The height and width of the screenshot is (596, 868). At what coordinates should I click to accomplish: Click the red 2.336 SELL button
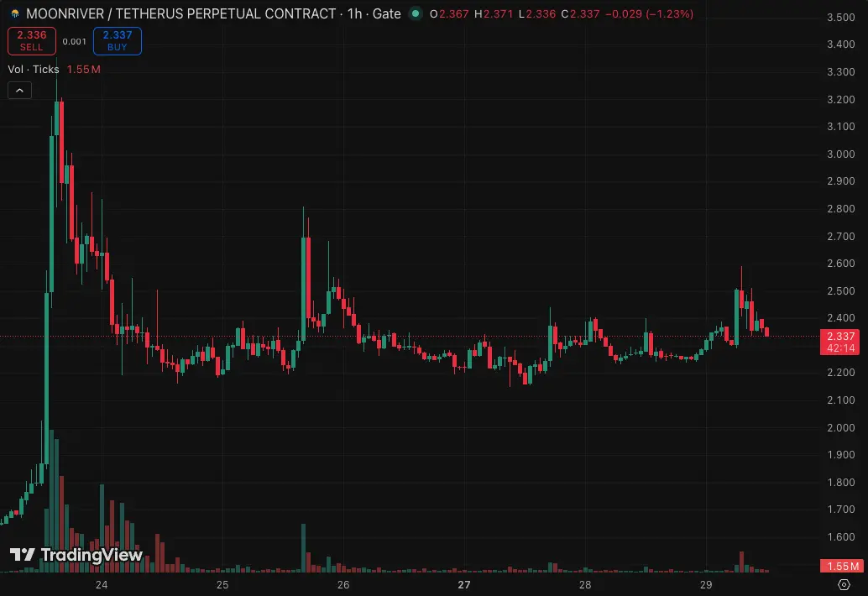pos(32,41)
